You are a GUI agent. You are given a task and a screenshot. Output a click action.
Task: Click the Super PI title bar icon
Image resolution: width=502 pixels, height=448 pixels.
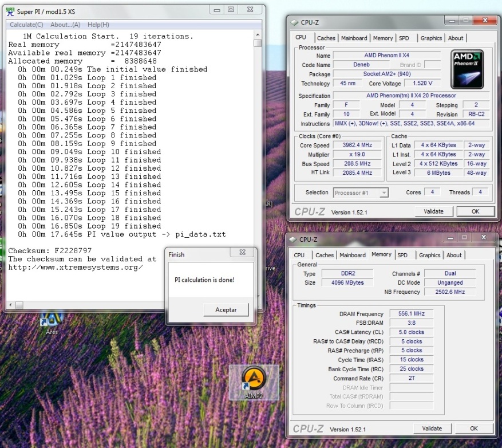point(10,11)
